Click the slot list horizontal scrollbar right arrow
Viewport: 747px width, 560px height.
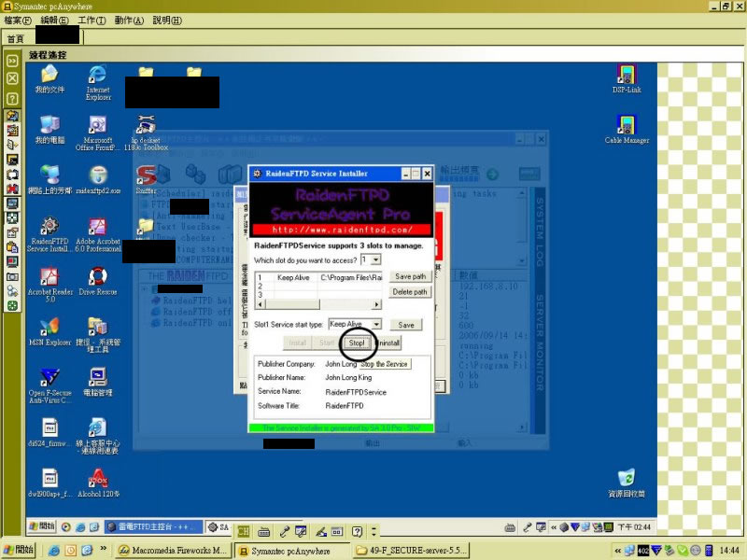(x=377, y=304)
